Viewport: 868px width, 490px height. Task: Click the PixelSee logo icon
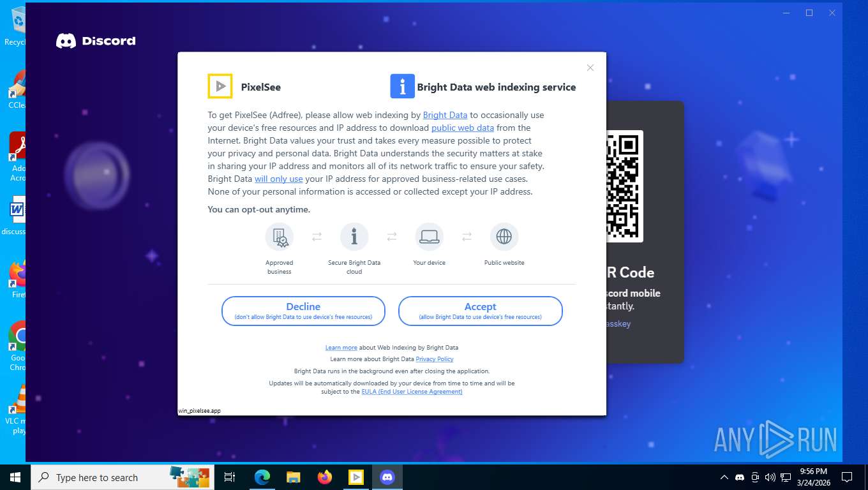(x=220, y=86)
